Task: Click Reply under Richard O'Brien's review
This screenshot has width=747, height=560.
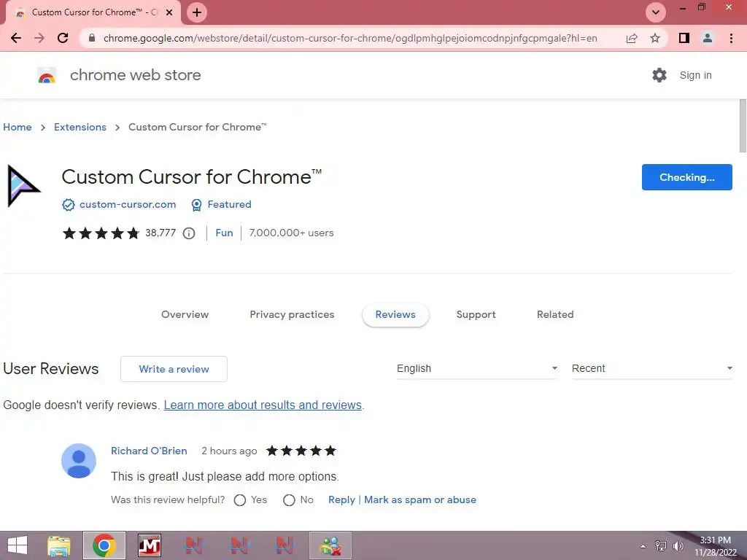Action: tap(341, 500)
